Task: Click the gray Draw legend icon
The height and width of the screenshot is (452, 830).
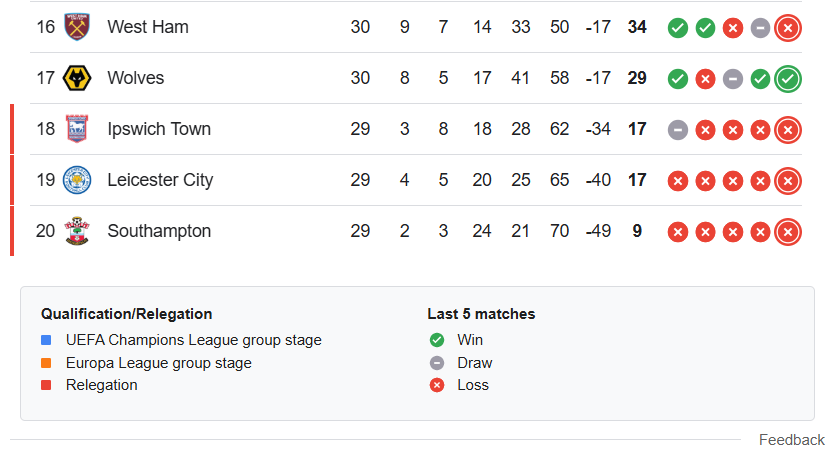Action: point(437,363)
